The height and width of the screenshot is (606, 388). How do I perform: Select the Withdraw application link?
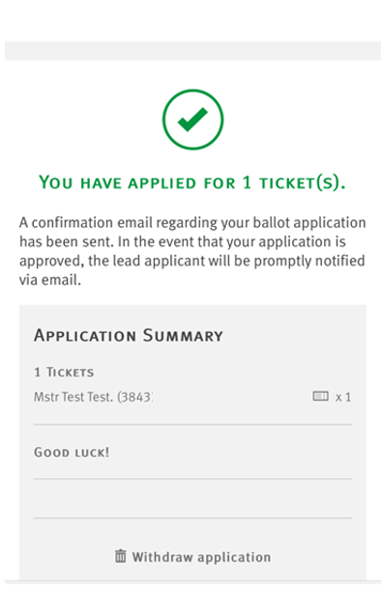193,557
